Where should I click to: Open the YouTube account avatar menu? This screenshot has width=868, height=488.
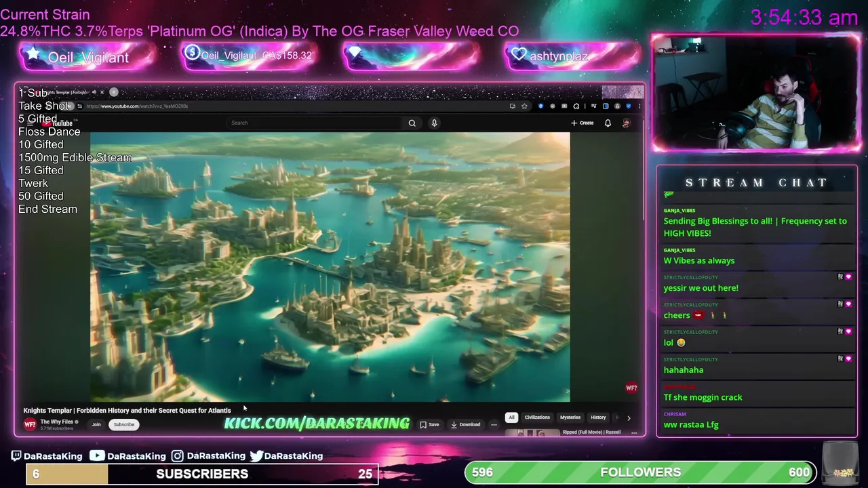(626, 123)
